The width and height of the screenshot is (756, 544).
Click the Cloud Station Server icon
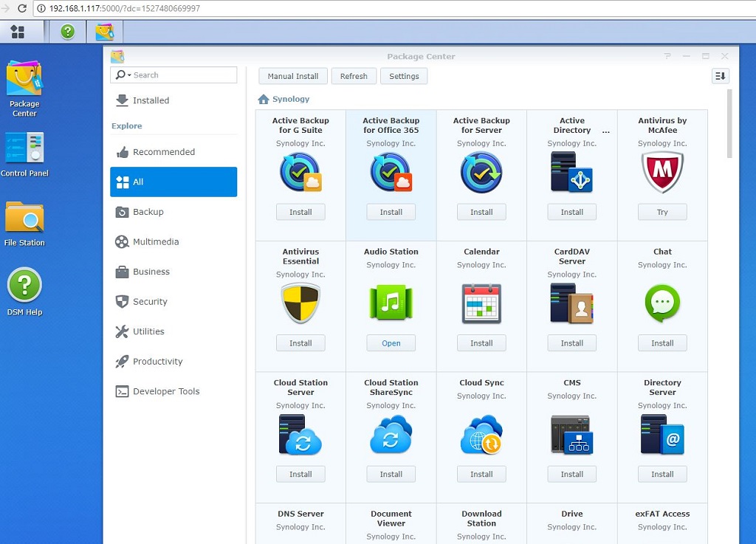tap(300, 435)
